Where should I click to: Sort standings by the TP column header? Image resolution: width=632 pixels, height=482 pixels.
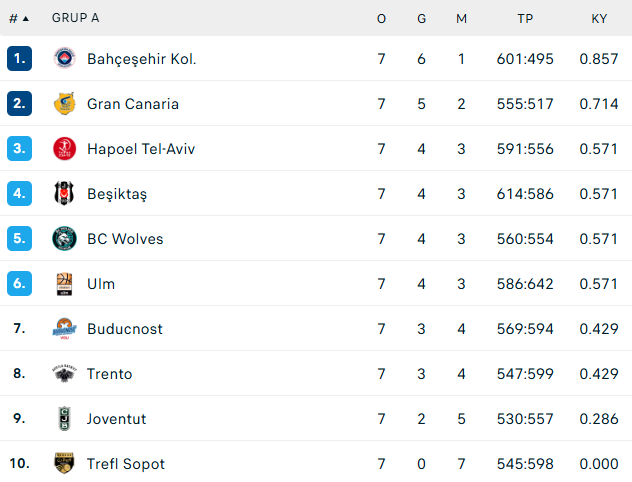[525, 19]
